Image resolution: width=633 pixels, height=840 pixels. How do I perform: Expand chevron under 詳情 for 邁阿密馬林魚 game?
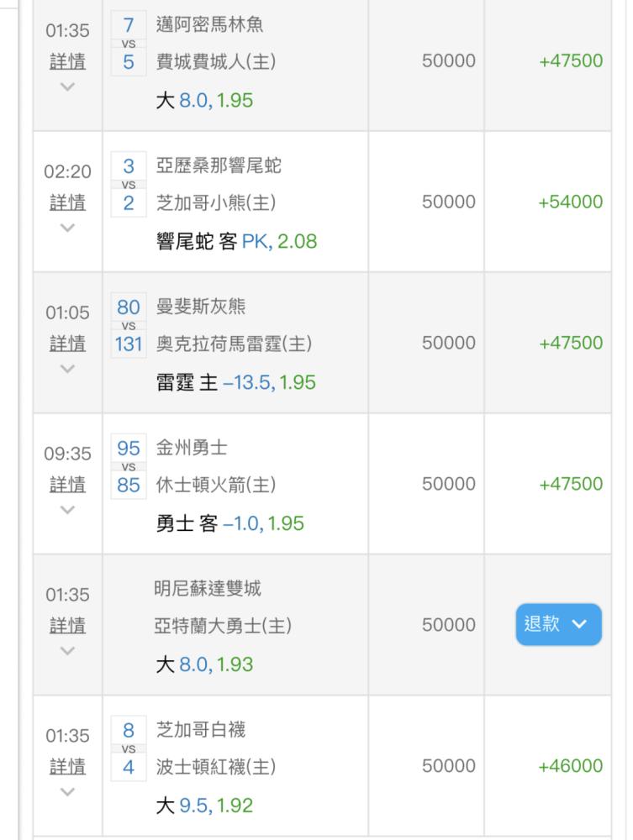pos(67,87)
